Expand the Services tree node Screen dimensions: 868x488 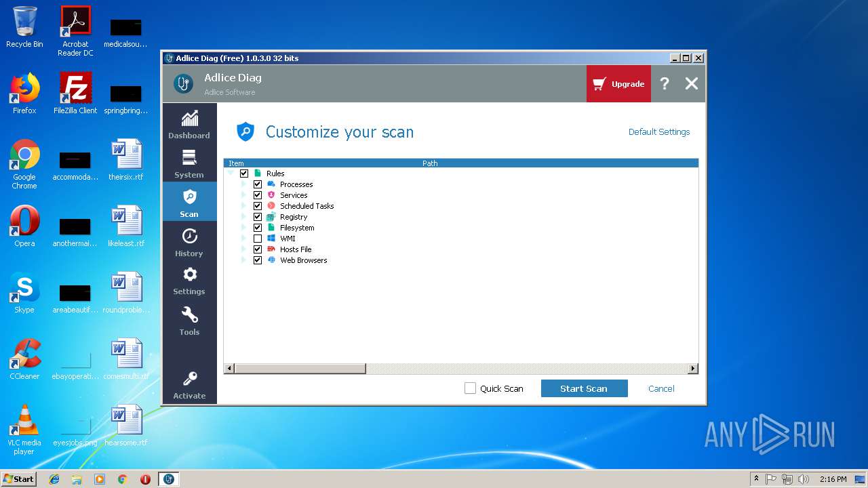(244, 195)
